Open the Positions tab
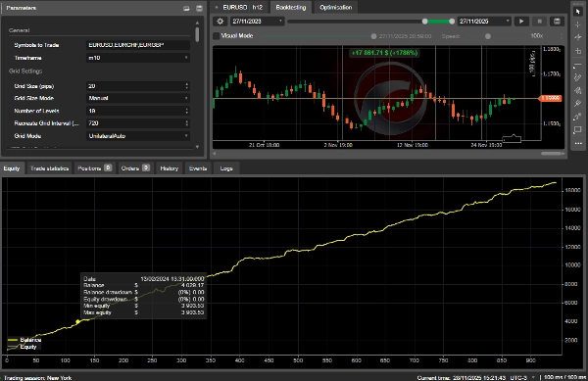This screenshot has height=381, width=588. tap(94, 168)
